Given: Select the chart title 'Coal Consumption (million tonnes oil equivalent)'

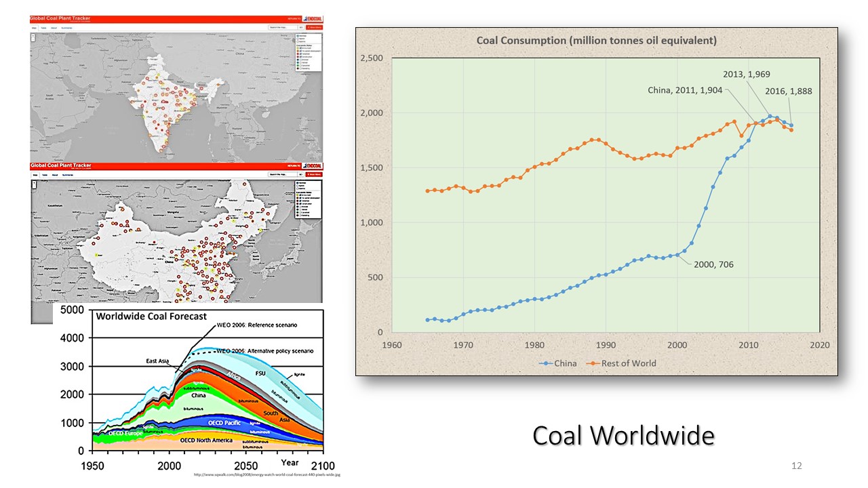Looking at the screenshot, I should [x=597, y=40].
